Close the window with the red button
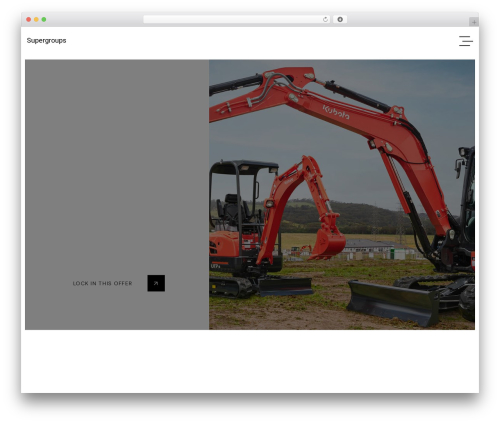 29,19
